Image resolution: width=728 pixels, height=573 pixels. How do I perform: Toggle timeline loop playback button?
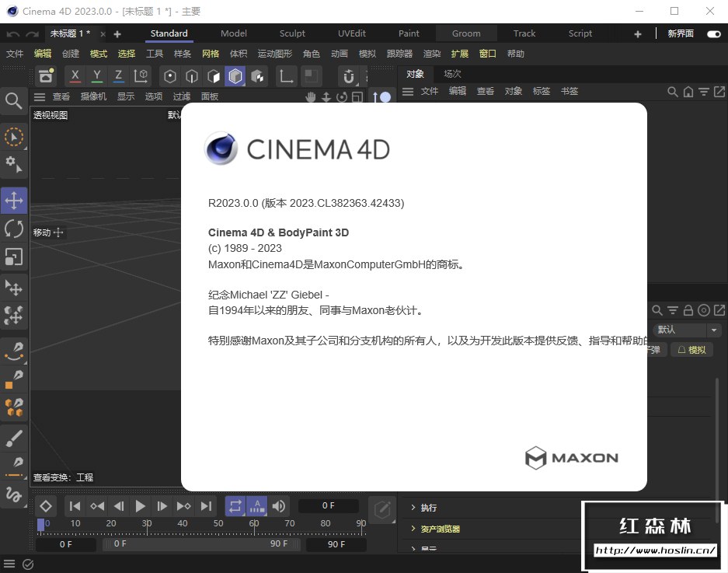tap(235, 506)
